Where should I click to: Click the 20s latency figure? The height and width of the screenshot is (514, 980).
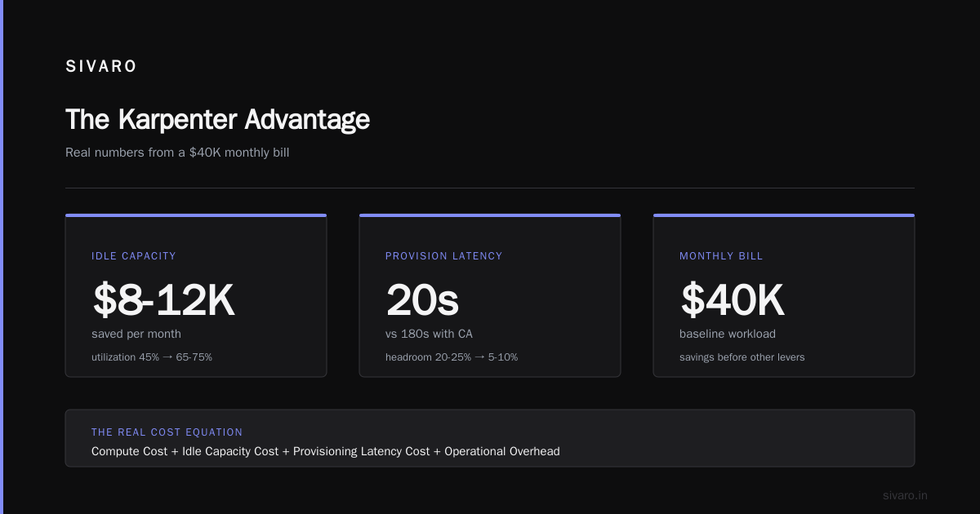(422, 300)
